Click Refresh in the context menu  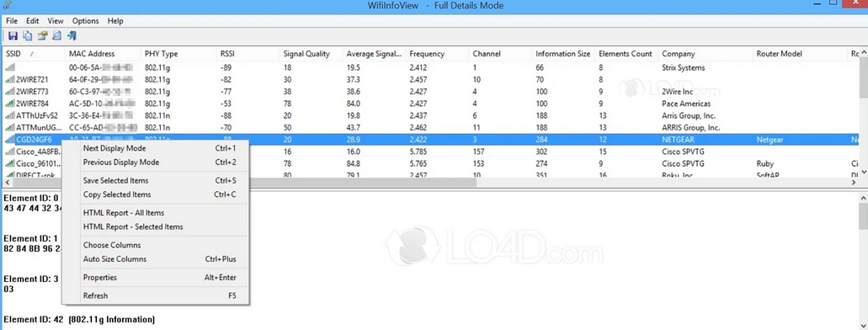156,295
